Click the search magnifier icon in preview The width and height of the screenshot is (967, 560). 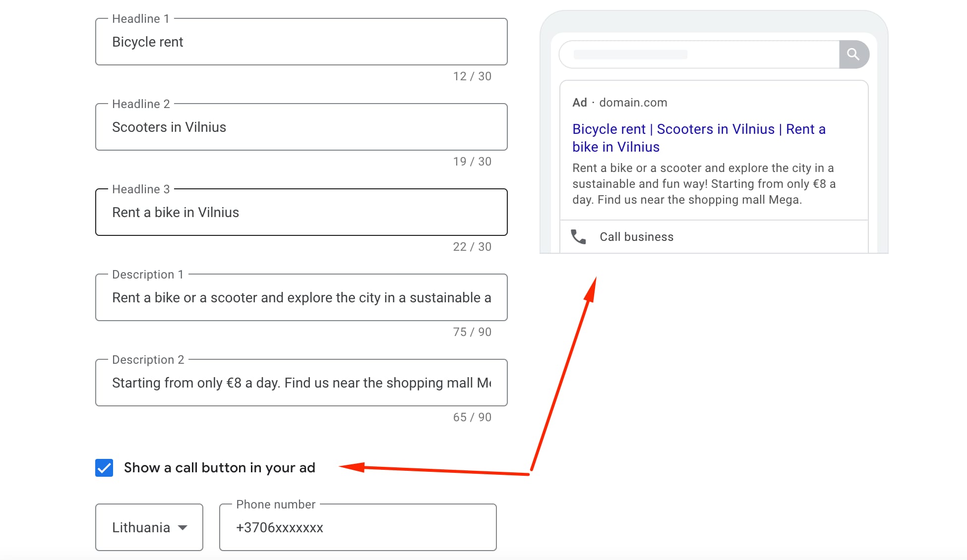pyautogui.click(x=853, y=54)
